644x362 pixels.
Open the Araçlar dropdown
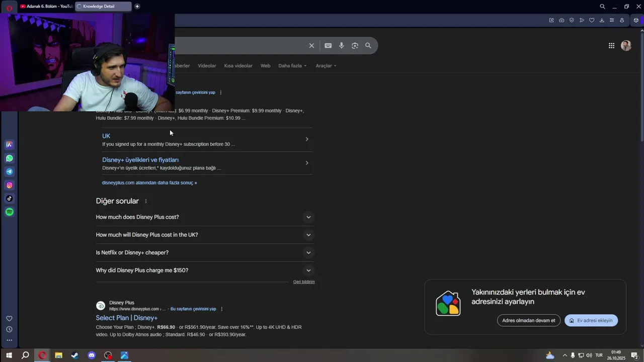point(326,66)
